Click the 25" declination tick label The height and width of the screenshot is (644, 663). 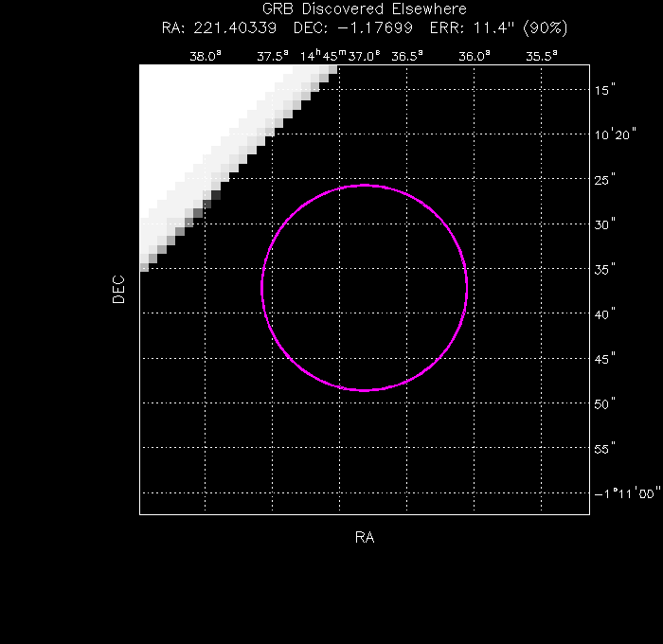click(604, 179)
